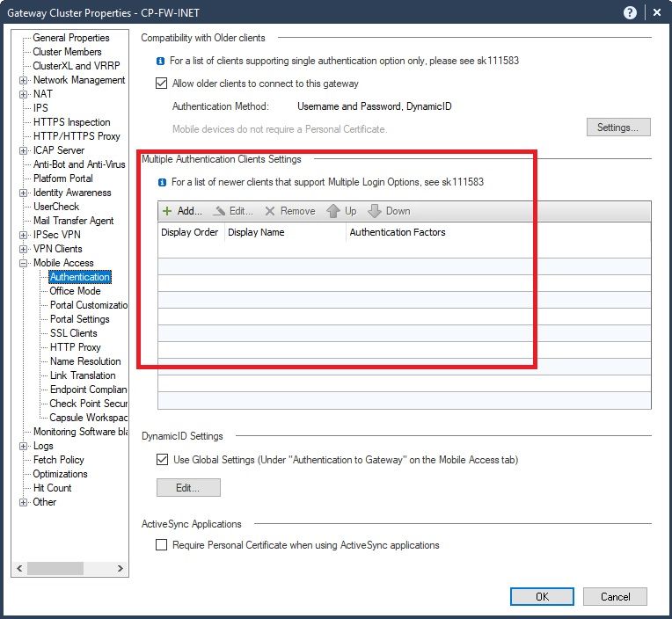The height and width of the screenshot is (619, 672).
Task: Click OK to confirm properties
Action: [x=542, y=597]
